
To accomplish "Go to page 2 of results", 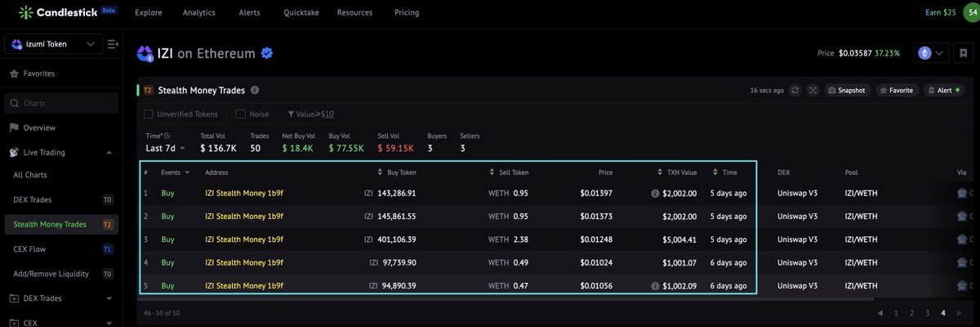I will pyautogui.click(x=911, y=313).
